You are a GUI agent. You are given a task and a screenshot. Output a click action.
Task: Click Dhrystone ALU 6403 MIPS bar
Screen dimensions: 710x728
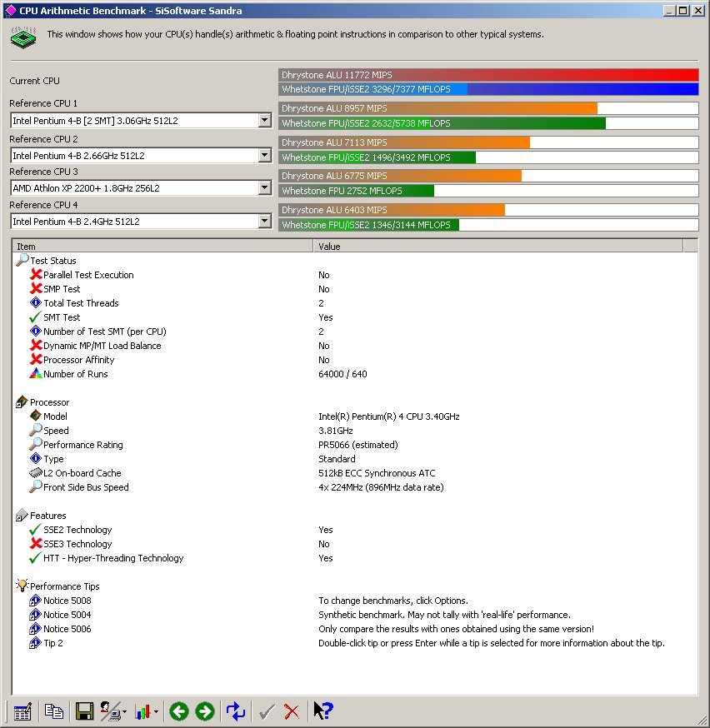point(488,210)
